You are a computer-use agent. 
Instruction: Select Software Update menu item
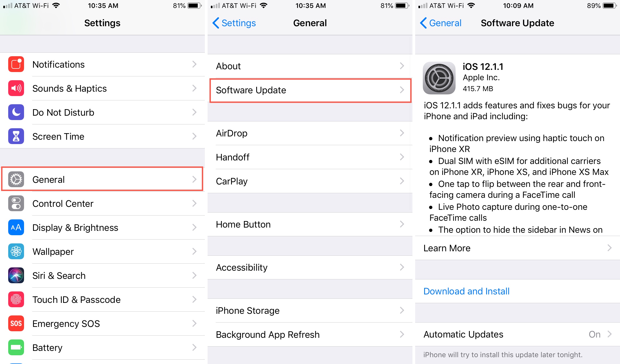pos(309,90)
